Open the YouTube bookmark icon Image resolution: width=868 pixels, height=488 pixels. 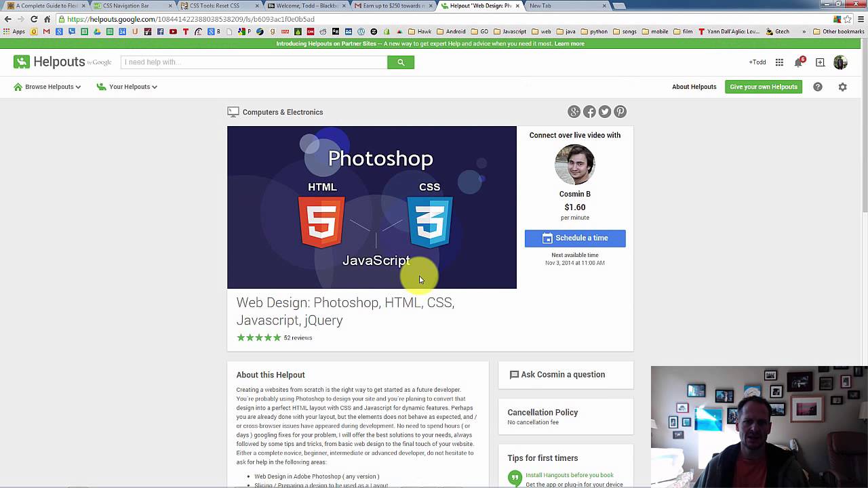tap(173, 31)
